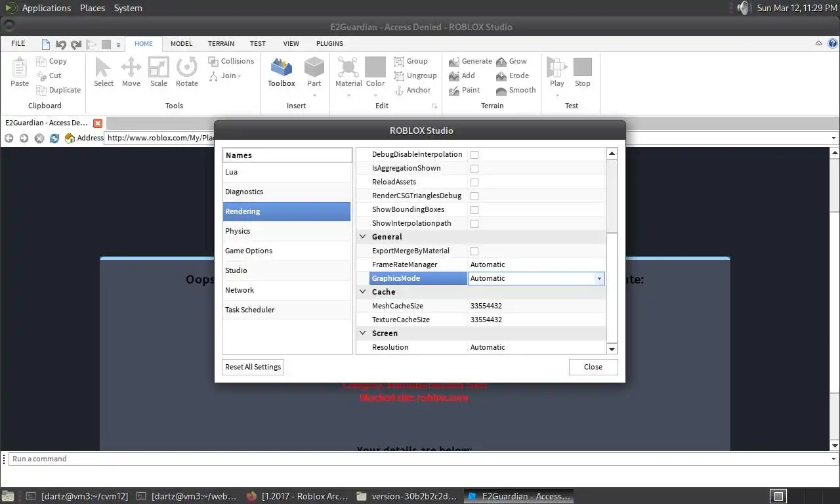Viewport: 840px width, 504px height.
Task: Click the Duplicate button
Action: pos(59,90)
